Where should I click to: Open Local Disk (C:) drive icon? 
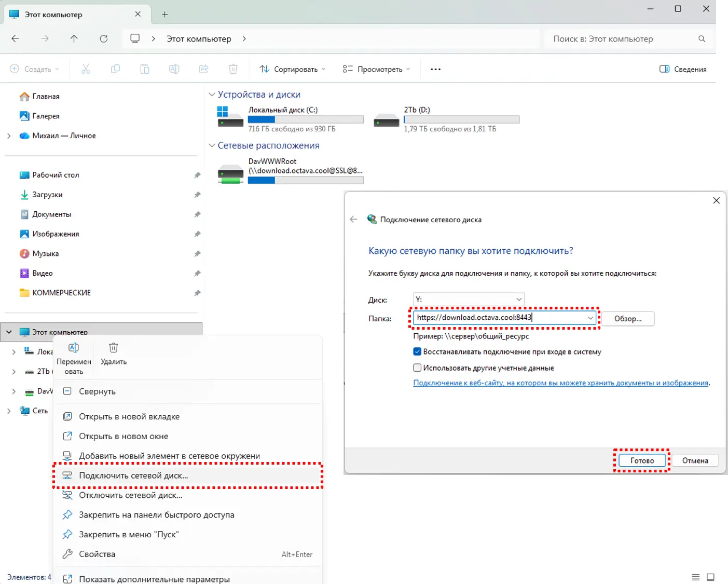point(230,118)
